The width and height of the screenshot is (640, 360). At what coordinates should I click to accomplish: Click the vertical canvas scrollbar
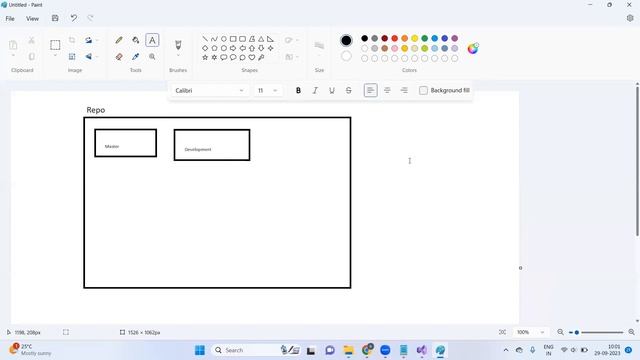[637, 160]
